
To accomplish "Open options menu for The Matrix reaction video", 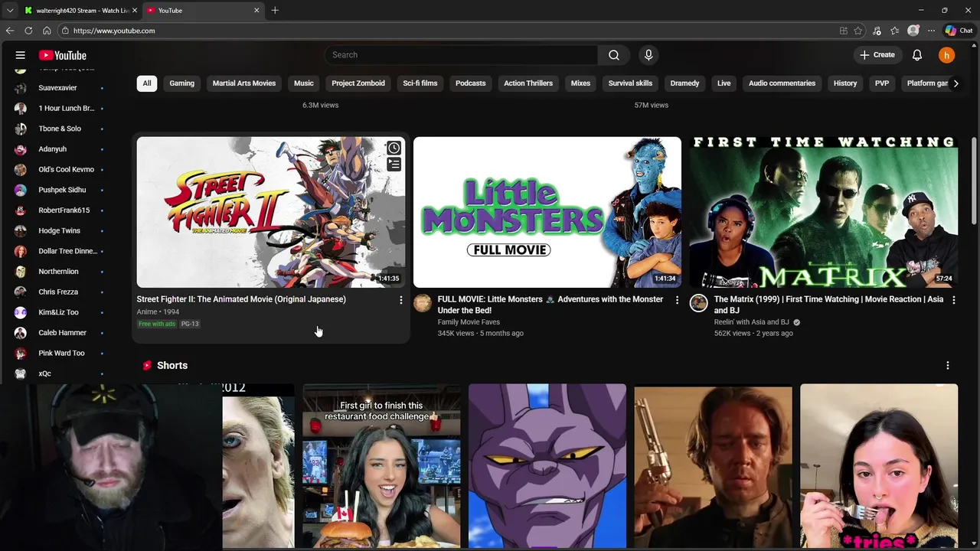I will (x=953, y=300).
